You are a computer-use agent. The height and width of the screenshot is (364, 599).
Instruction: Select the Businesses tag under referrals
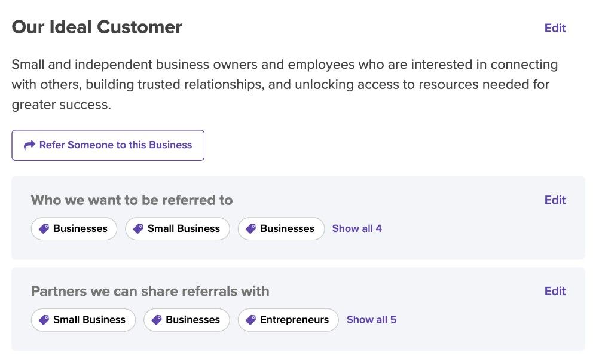coord(74,228)
